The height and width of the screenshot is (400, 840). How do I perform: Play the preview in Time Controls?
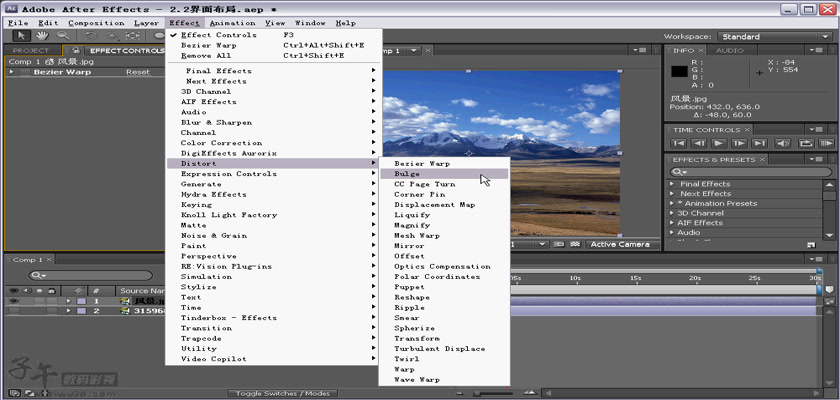coord(719,144)
